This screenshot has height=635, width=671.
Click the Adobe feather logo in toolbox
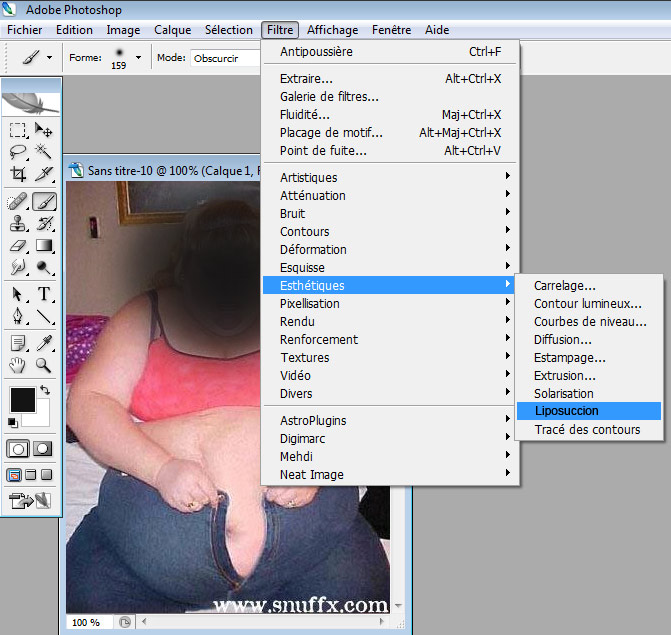point(31,103)
